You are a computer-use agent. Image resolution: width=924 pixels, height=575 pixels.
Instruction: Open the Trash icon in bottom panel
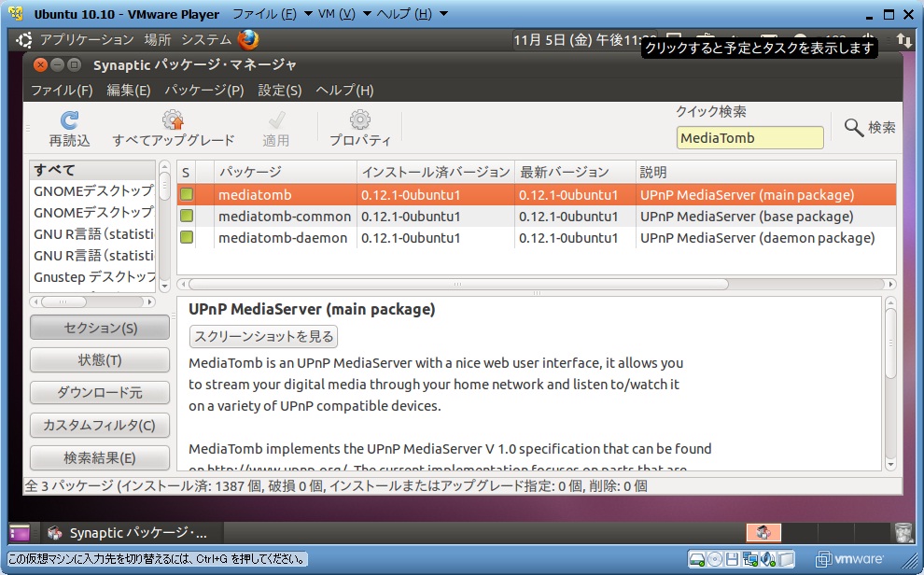click(903, 533)
